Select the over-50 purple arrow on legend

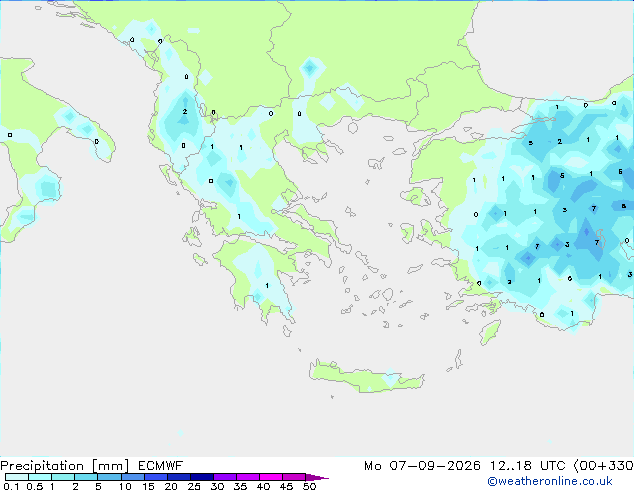(x=317, y=477)
